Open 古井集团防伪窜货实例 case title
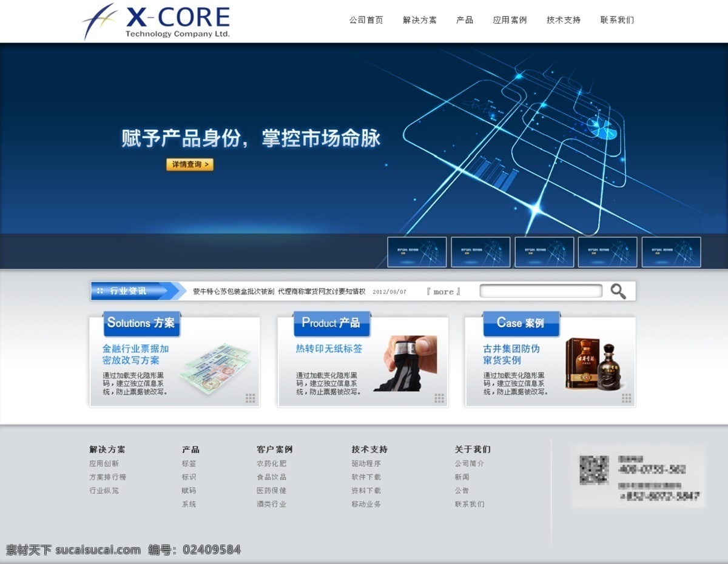The width and height of the screenshot is (728, 564). point(511,354)
